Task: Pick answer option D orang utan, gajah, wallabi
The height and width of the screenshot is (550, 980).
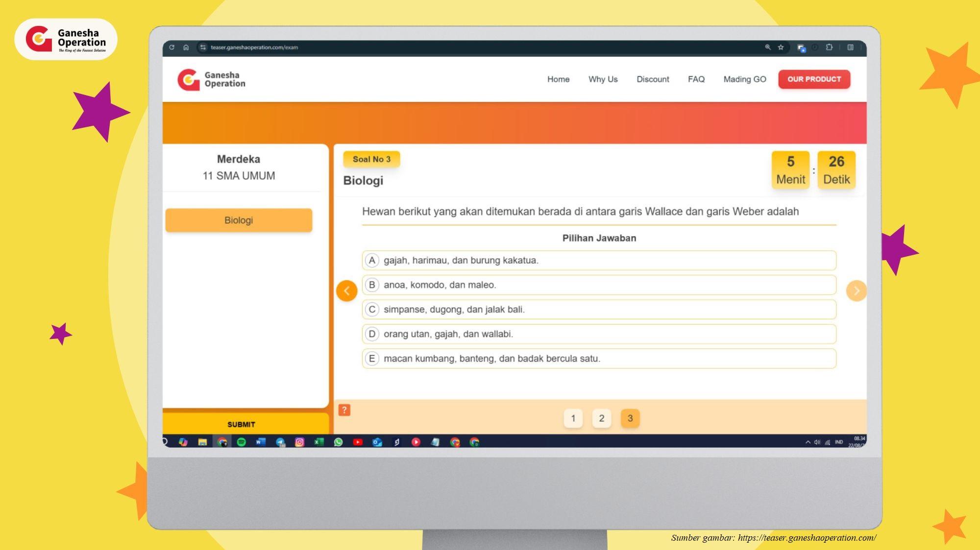Action: point(598,334)
